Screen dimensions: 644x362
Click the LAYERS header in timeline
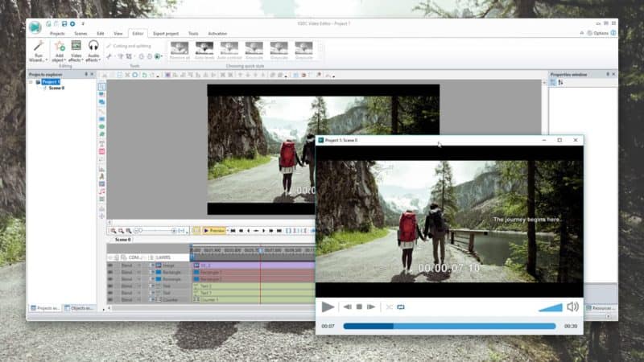tap(163, 257)
